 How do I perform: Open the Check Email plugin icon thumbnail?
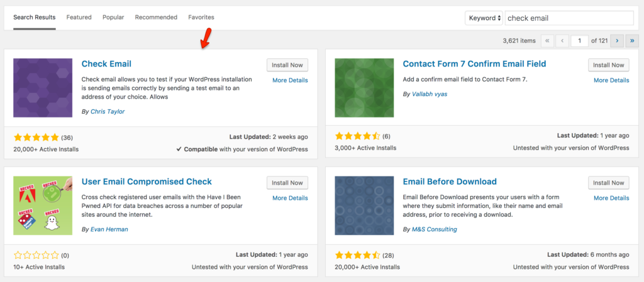pos(43,88)
